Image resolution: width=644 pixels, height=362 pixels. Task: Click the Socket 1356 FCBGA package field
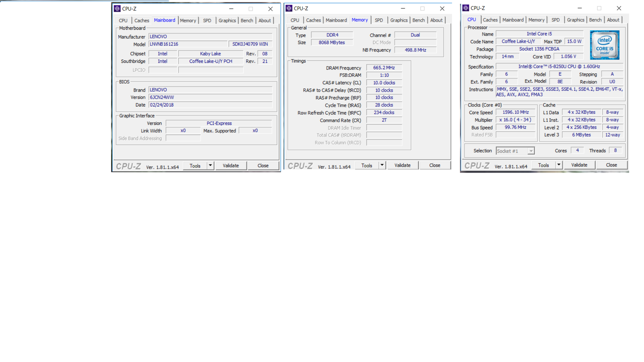point(539,49)
